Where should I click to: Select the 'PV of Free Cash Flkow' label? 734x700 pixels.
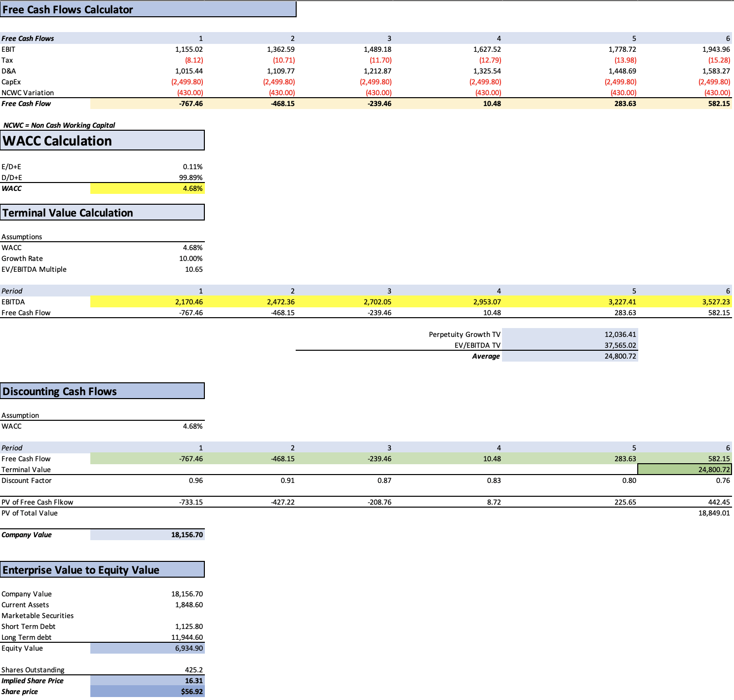click(x=37, y=502)
